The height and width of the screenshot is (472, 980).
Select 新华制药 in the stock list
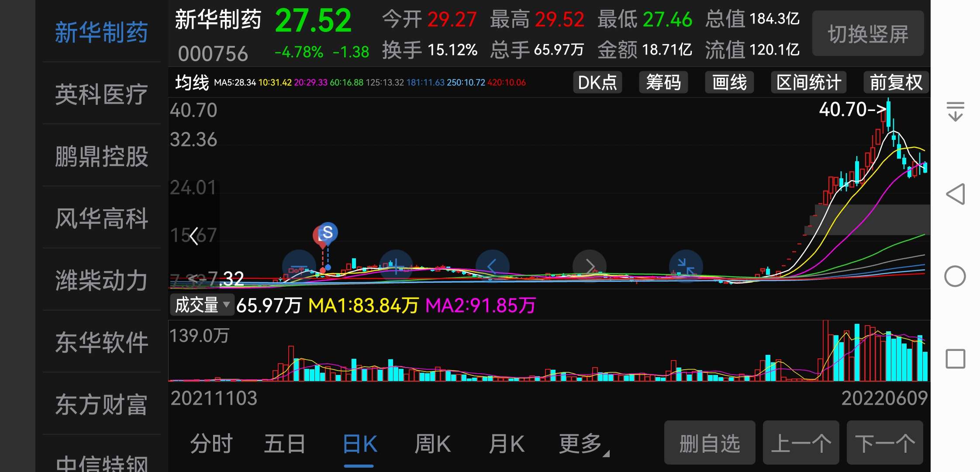(101, 32)
